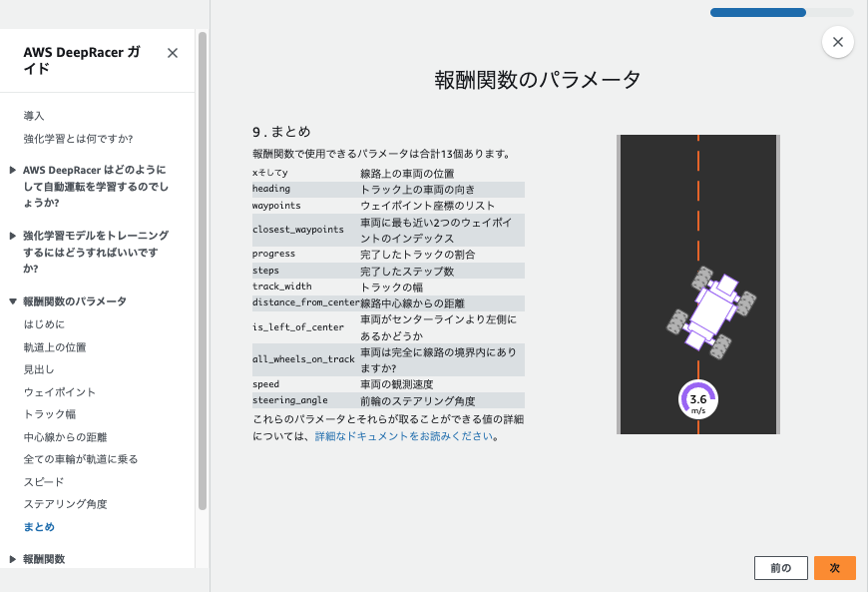This screenshot has width=868, height=592.
Task: Close the guide dialog
Action: [837, 42]
